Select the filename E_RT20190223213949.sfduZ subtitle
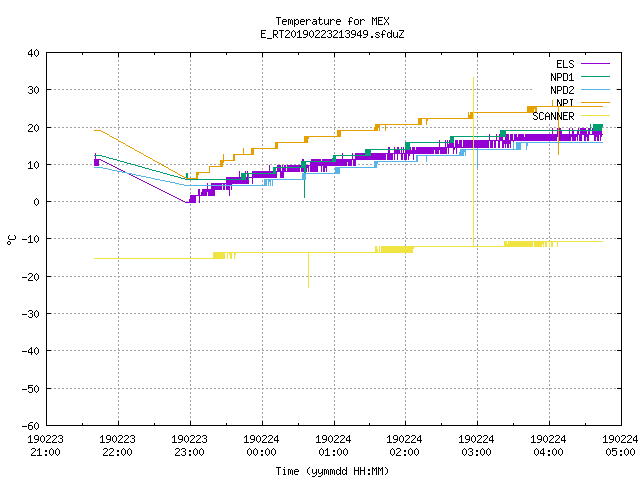Screen dimensions: 640x480 click(x=332, y=34)
